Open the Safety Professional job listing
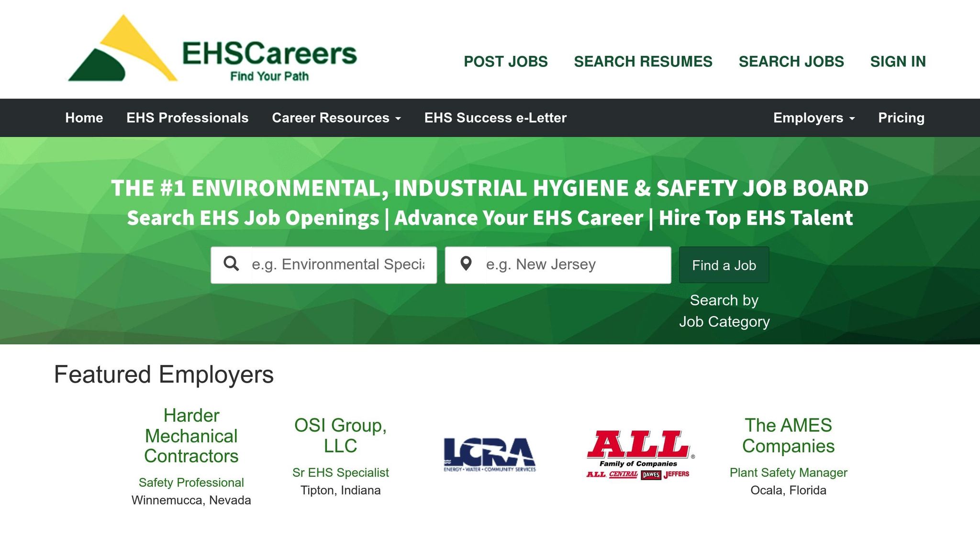The height and width of the screenshot is (551, 980). click(x=191, y=483)
